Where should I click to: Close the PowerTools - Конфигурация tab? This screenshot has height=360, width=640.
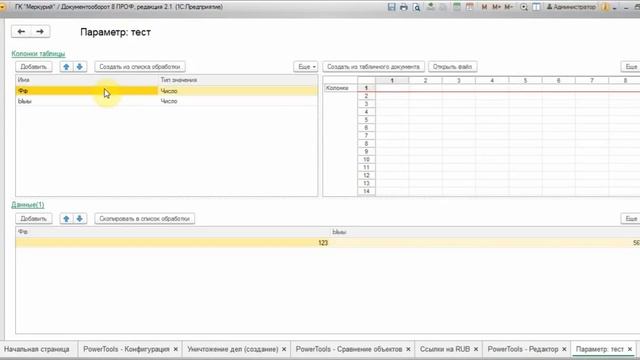176,349
